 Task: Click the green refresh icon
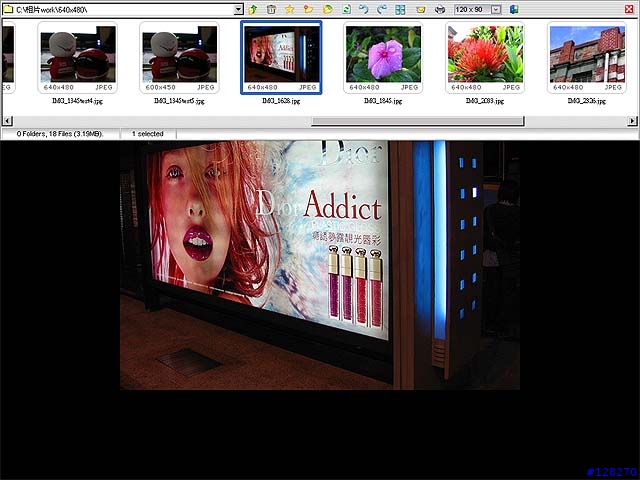point(346,9)
